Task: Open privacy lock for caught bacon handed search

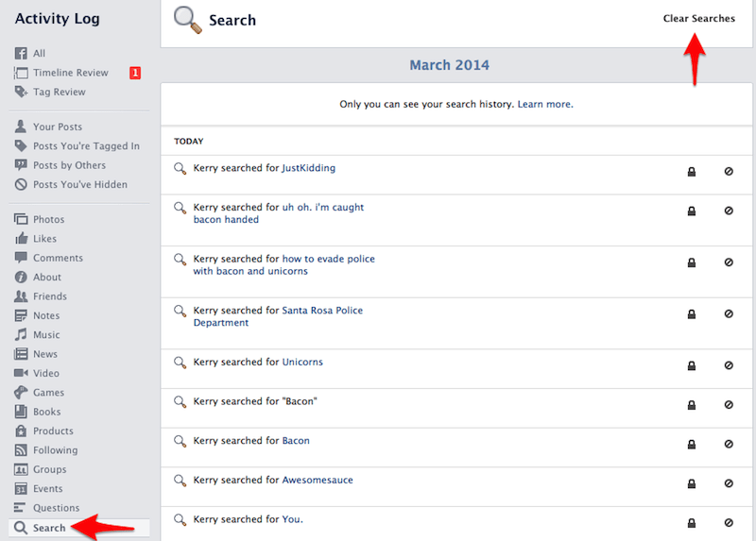Action: [x=692, y=211]
